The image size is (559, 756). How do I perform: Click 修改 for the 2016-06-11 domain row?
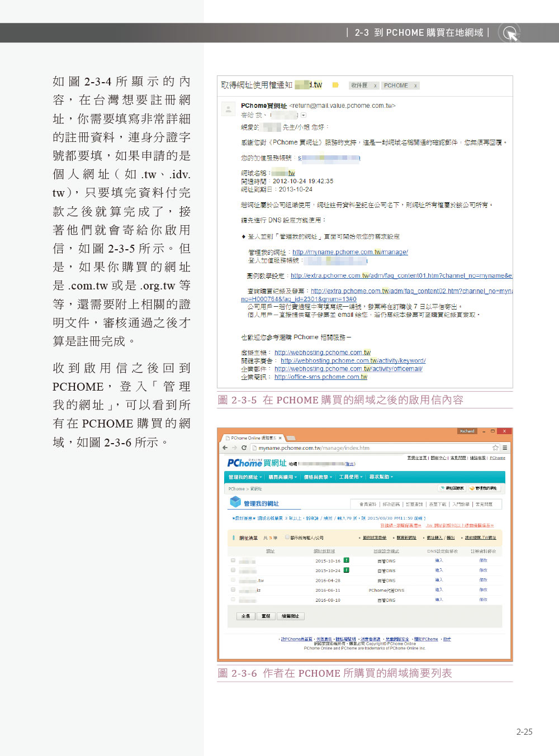483,589
